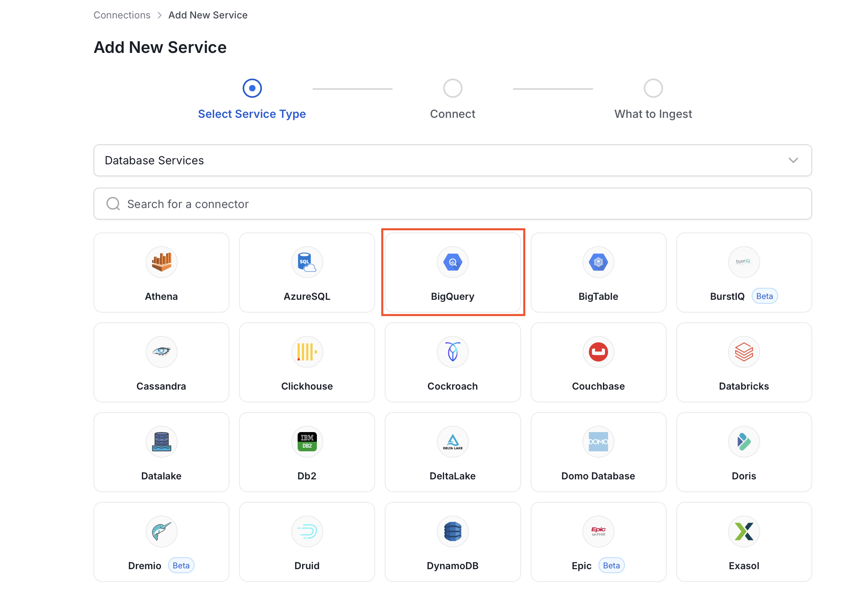Click the Beta badge on BurstIQ
This screenshot has width=868, height=590.
point(765,296)
